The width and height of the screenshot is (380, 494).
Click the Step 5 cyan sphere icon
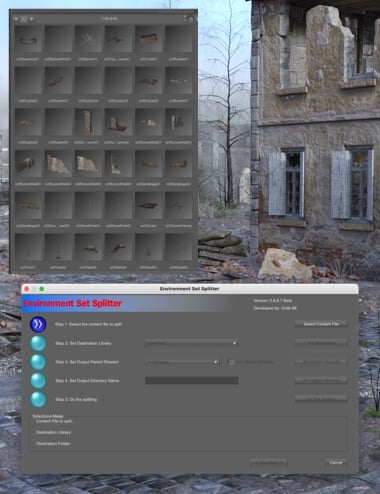38,399
